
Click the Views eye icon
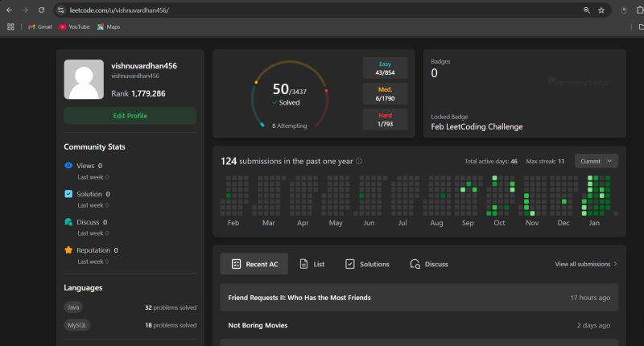pyautogui.click(x=68, y=166)
